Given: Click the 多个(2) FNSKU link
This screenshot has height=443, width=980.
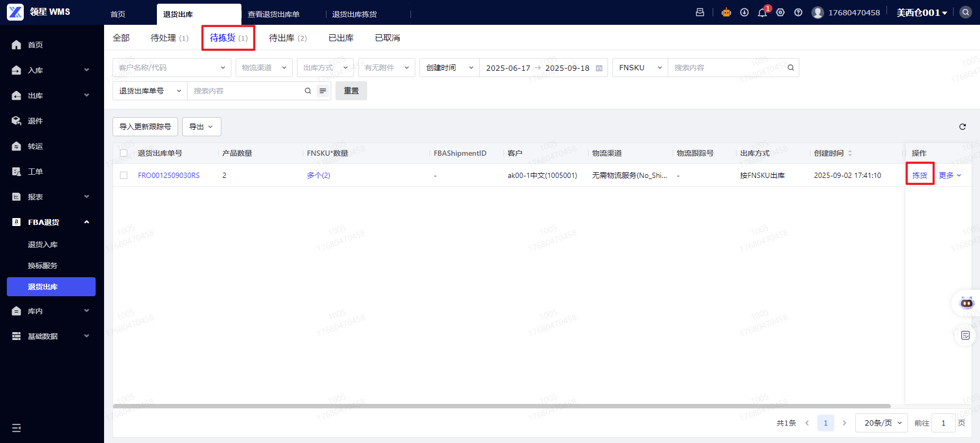Looking at the screenshot, I should [319, 175].
